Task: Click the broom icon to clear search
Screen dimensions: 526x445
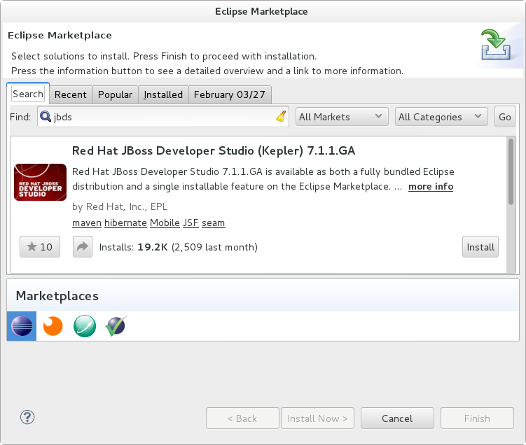Action: pos(281,116)
